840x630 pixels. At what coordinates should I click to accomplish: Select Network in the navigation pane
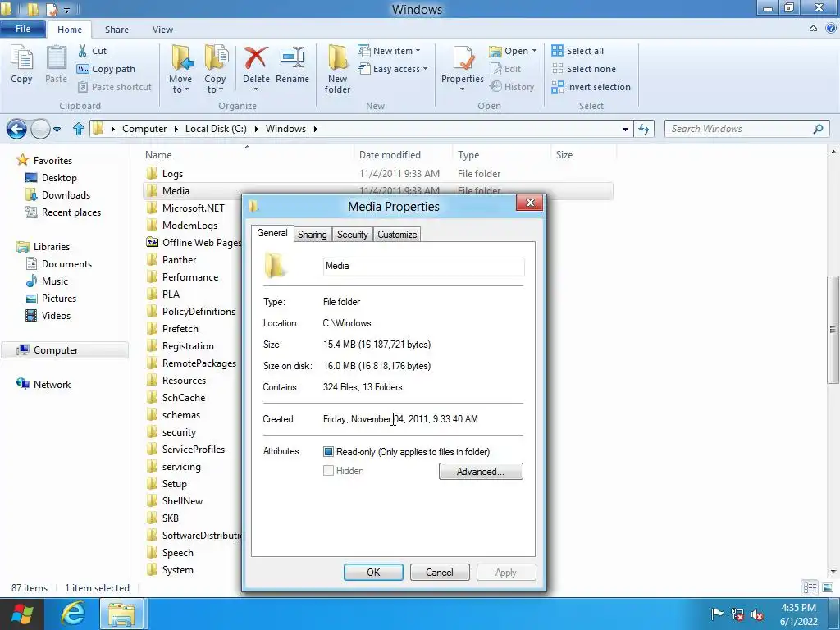pyautogui.click(x=52, y=385)
